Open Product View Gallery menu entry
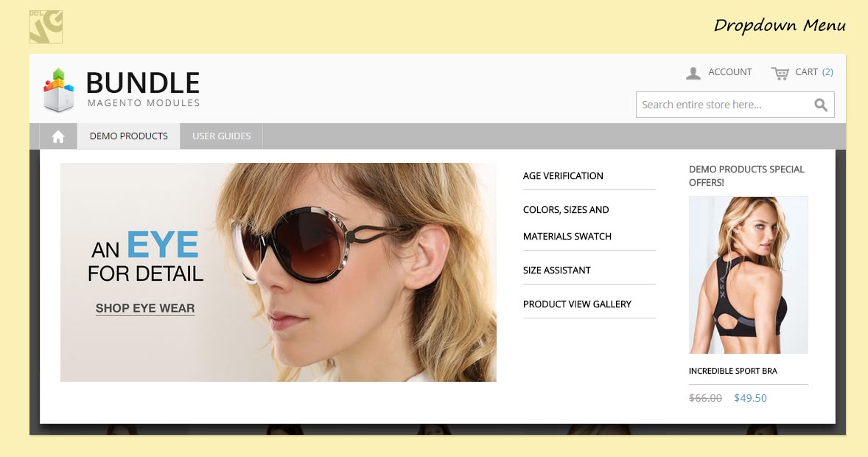 coord(577,304)
